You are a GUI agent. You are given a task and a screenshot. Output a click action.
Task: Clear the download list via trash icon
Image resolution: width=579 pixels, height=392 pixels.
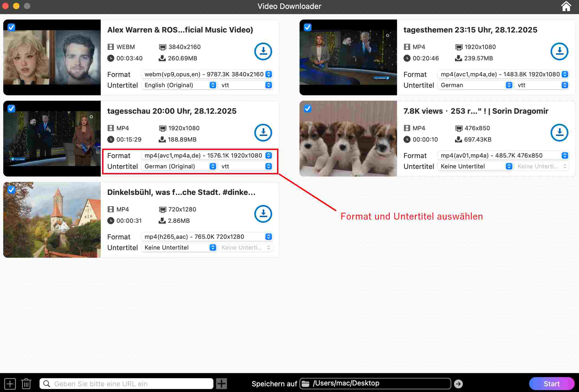(x=26, y=384)
